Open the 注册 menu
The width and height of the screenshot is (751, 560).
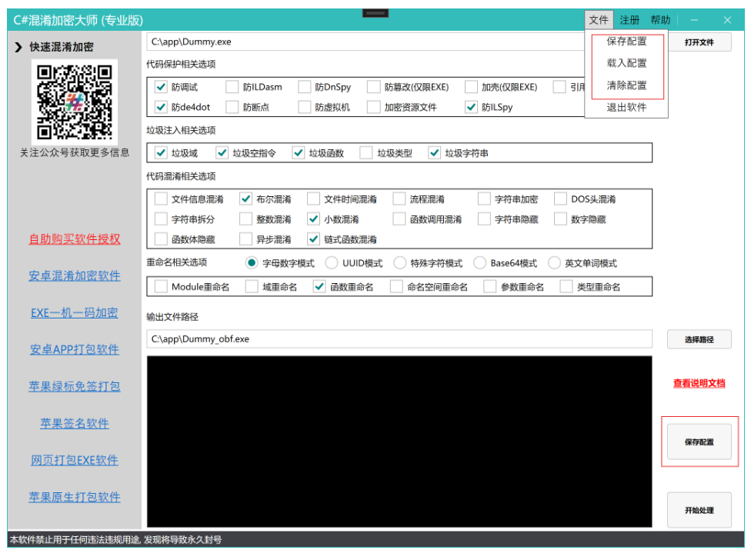(x=629, y=20)
